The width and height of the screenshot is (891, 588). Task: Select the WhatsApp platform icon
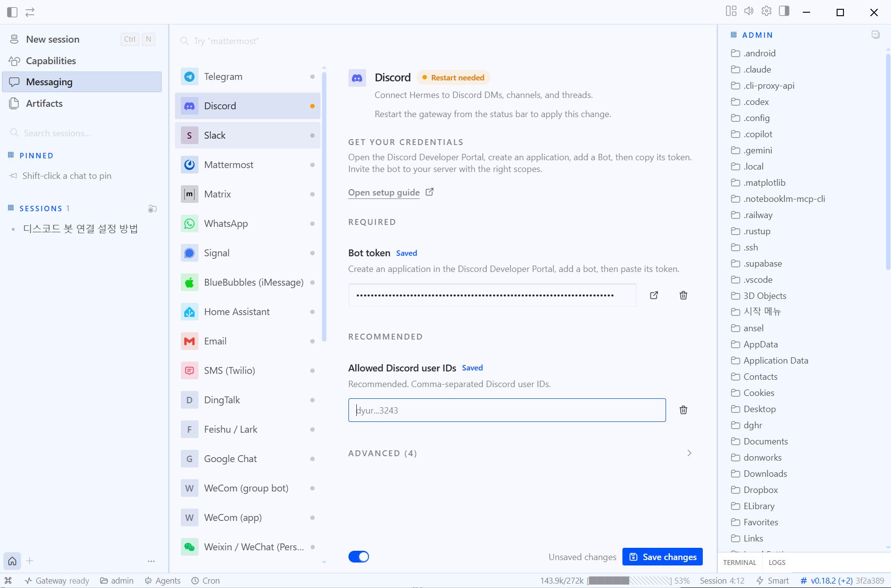pyautogui.click(x=190, y=223)
